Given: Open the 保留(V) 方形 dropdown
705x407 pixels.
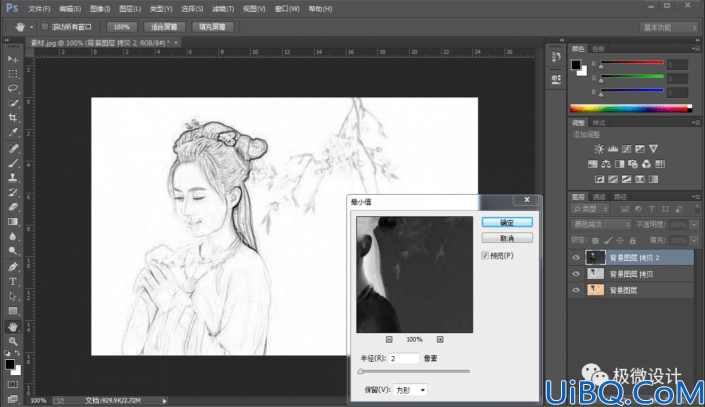Looking at the screenshot, I should tap(410, 390).
